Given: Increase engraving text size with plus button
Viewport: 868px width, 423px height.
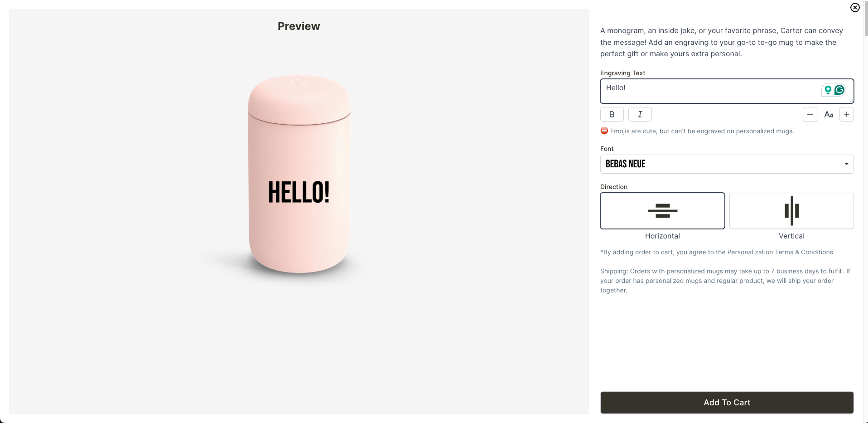Looking at the screenshot, I should click(846, 114).
